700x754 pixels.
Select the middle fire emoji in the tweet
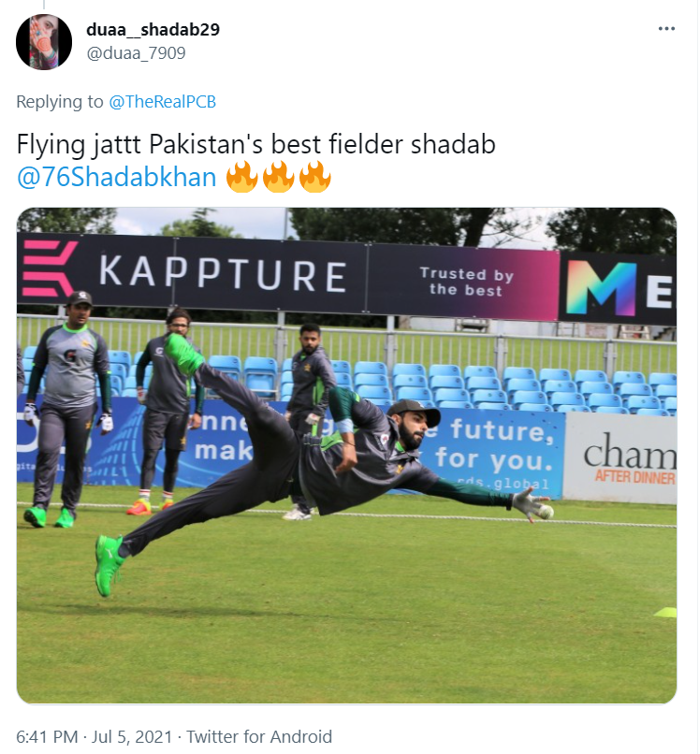279,177
